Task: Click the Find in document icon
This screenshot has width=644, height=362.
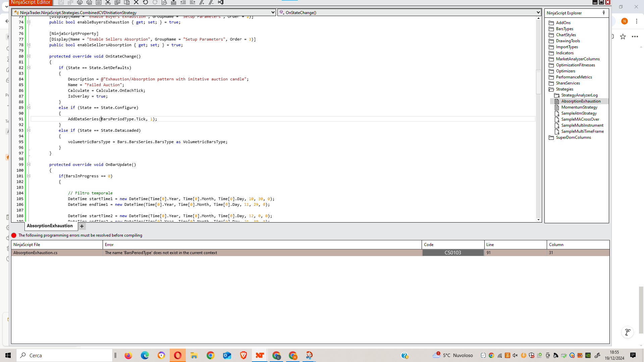Action: coord(164,2)
